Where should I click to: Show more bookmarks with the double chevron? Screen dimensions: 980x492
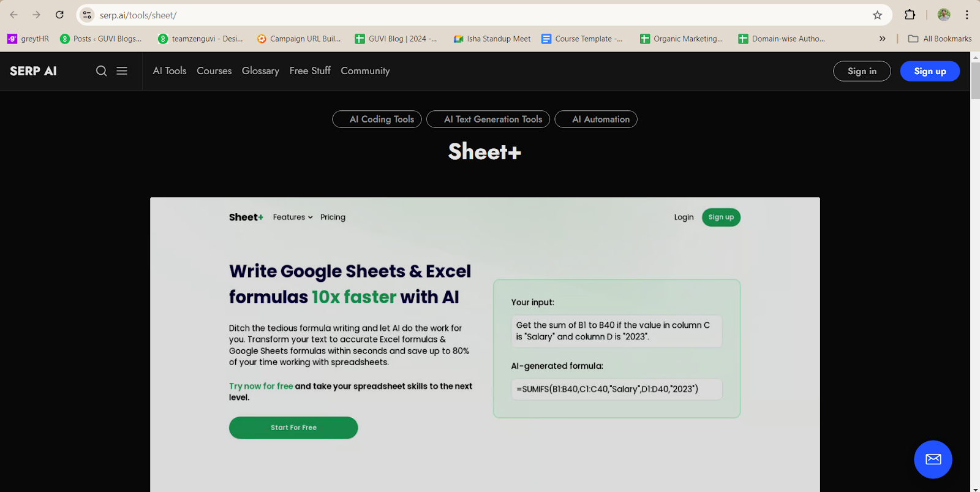(x=882, y=39)
